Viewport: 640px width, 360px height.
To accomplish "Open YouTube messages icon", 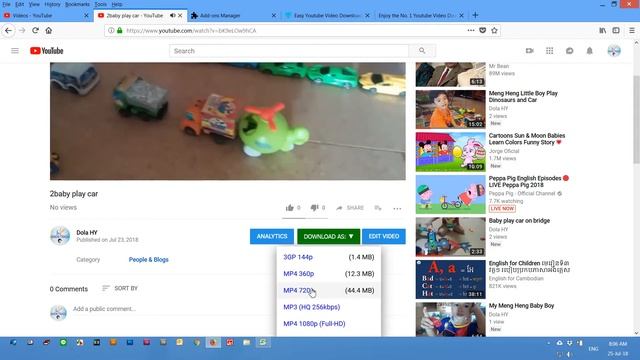I will point(569,51).
